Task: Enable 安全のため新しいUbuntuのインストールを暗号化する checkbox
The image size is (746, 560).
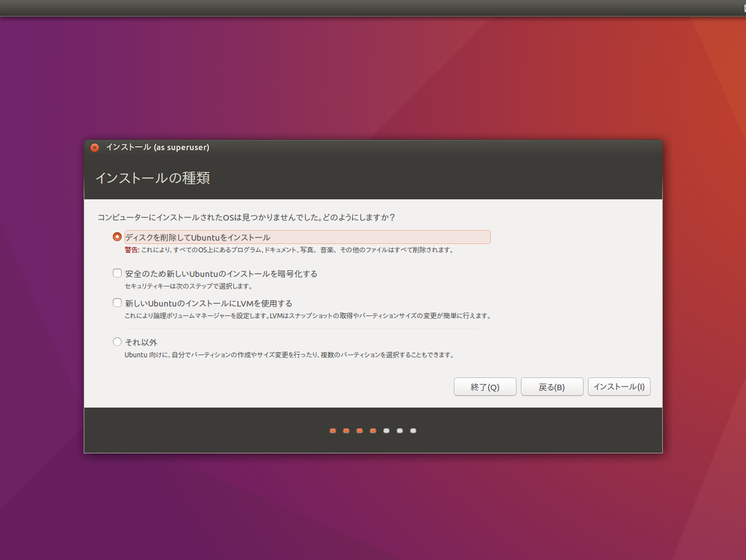Action: [x=117, y=273]
